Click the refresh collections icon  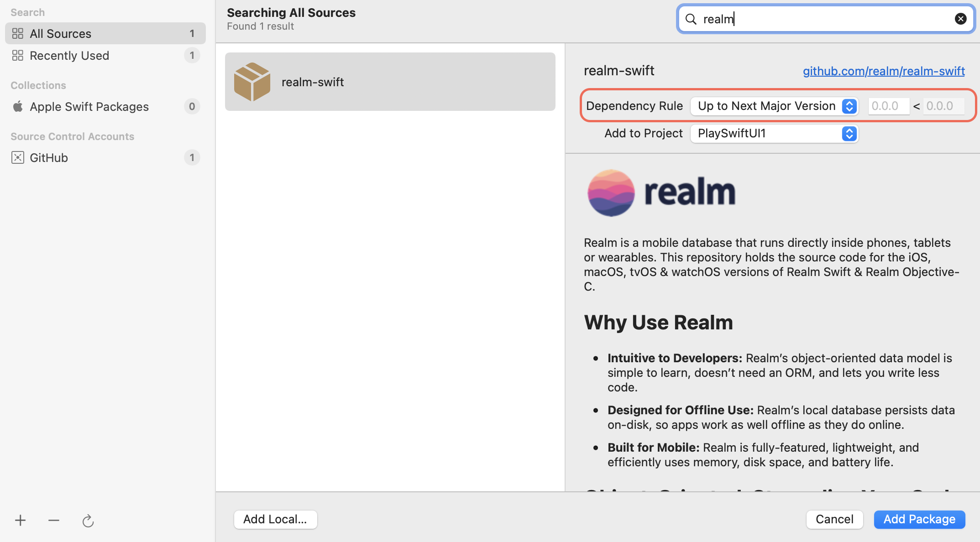[88, 520]
